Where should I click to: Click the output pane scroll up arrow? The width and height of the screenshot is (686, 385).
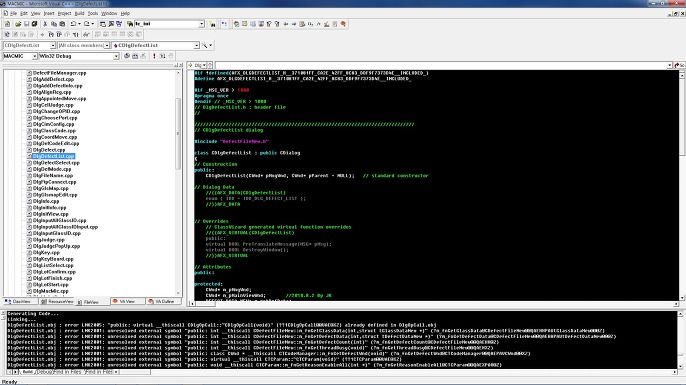pyautogui.click(x=681, y=314)
